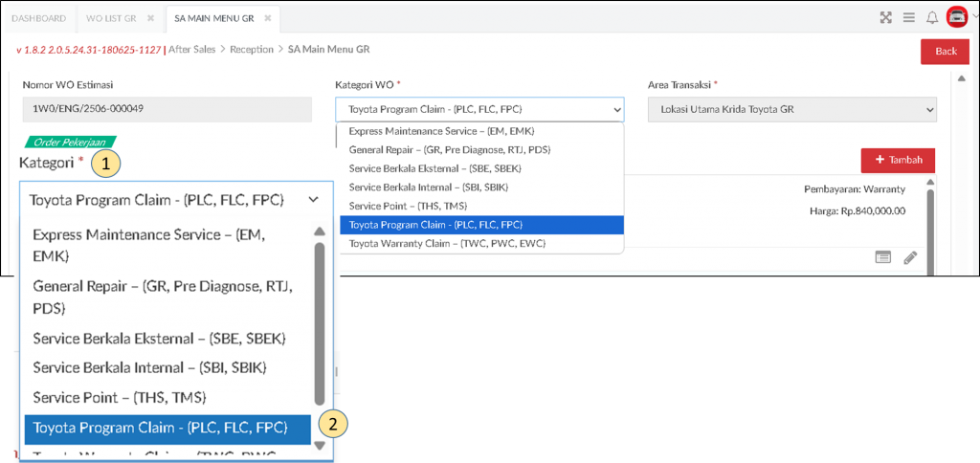Image resolution: width=980 pixels, height=463 pixels.
Task: Click the enlarged list scrollbar thumb
Action: [320, 323]
